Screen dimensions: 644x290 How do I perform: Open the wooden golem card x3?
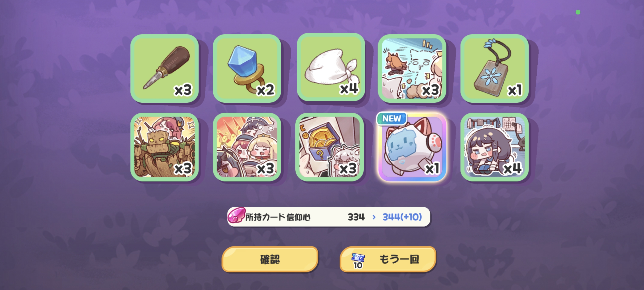tap(165, 147)
